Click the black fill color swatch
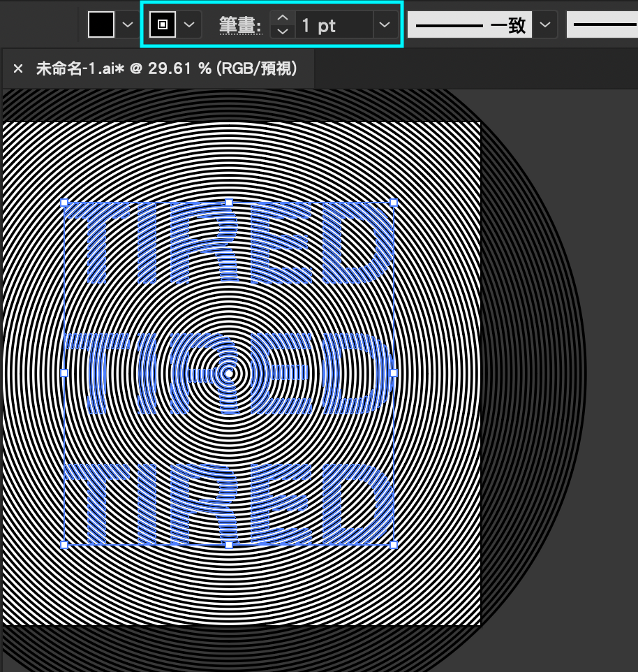 pos(101,24)
